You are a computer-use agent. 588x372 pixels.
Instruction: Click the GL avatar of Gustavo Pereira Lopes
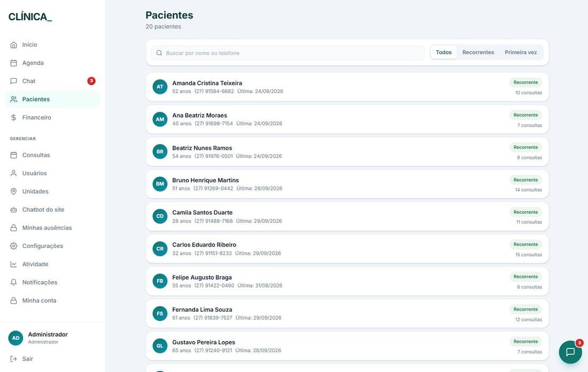(160, 346)
